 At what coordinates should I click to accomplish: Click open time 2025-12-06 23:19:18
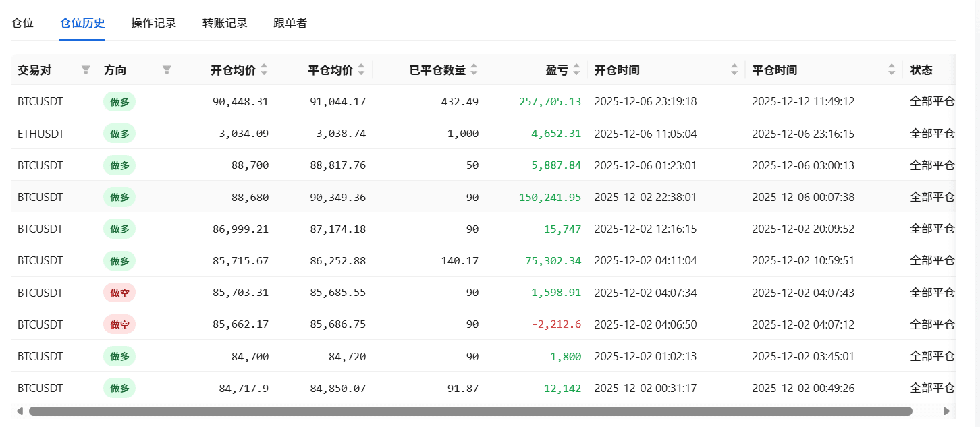(645, 102)
